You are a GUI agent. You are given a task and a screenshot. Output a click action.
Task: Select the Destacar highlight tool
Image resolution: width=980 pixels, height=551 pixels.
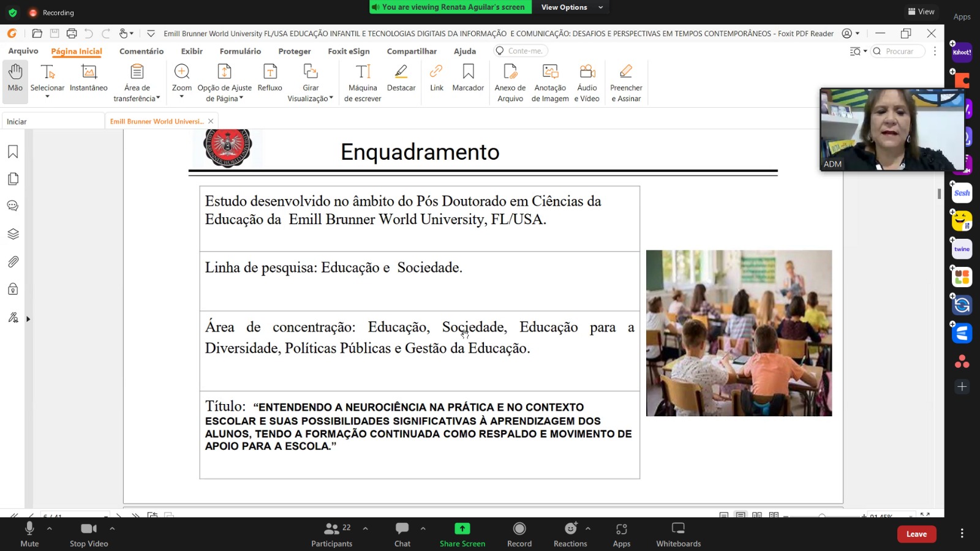[401, 78]
